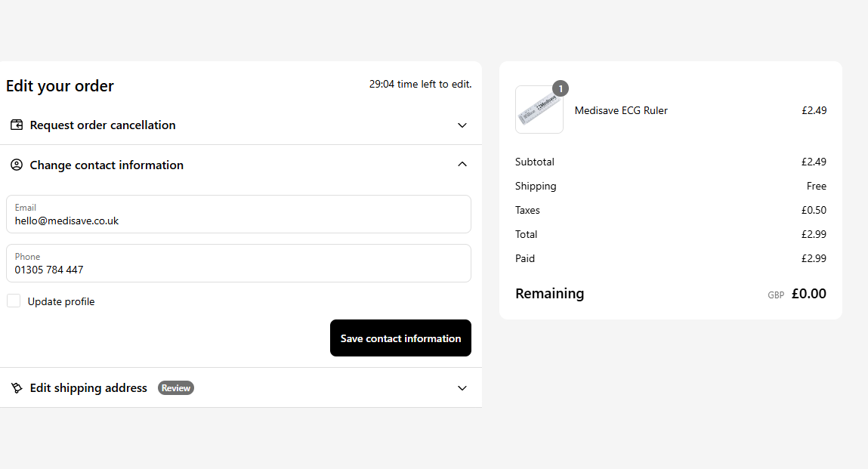Image resolution: width=868 pixels, height=469 pixels.
Task: Tick the Update profile checkbox
Action: click(14, 301)
